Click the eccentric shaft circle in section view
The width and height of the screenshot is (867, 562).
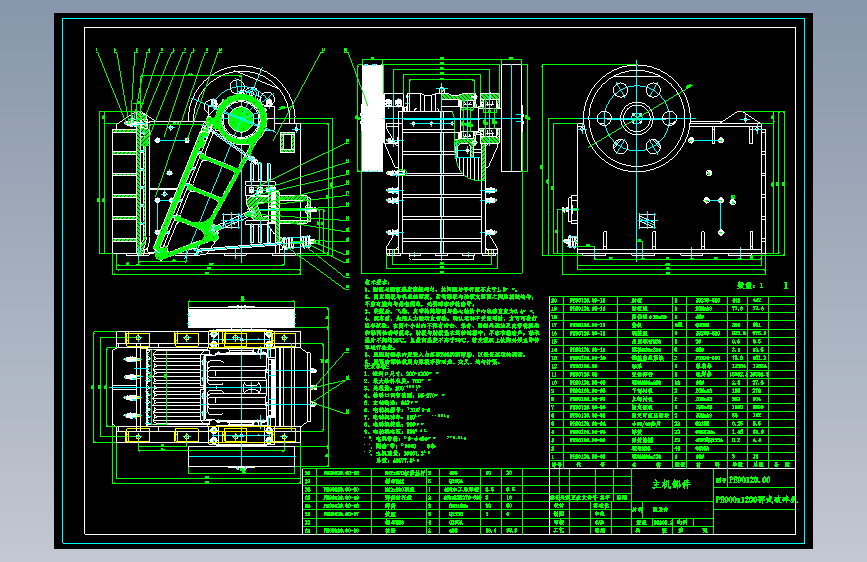click(242, 118)
